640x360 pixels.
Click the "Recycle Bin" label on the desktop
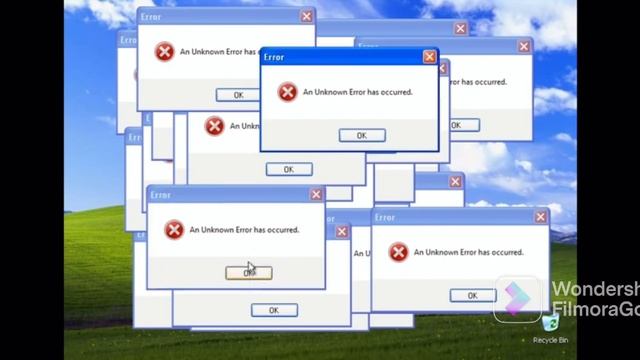550,340
